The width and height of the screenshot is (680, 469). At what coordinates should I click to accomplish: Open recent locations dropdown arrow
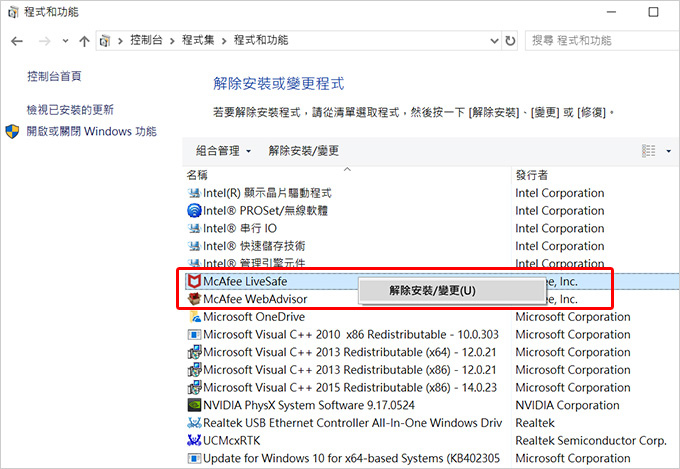point(65,41)
